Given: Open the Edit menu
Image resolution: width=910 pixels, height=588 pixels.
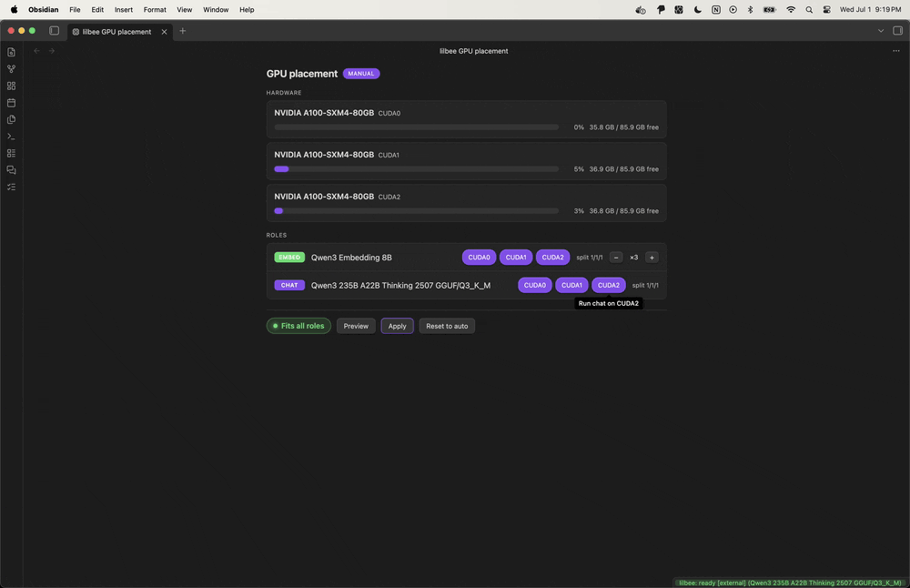Looking at the screenshot, I should tap(97, 9).
